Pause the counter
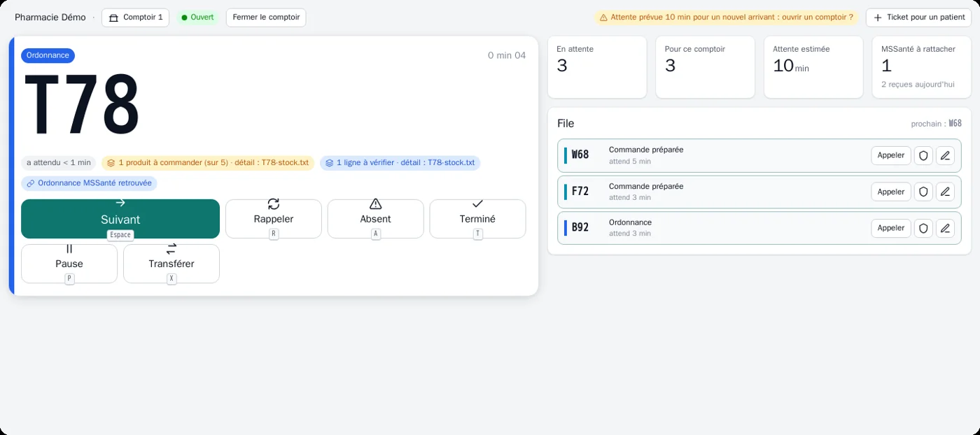 69,264
